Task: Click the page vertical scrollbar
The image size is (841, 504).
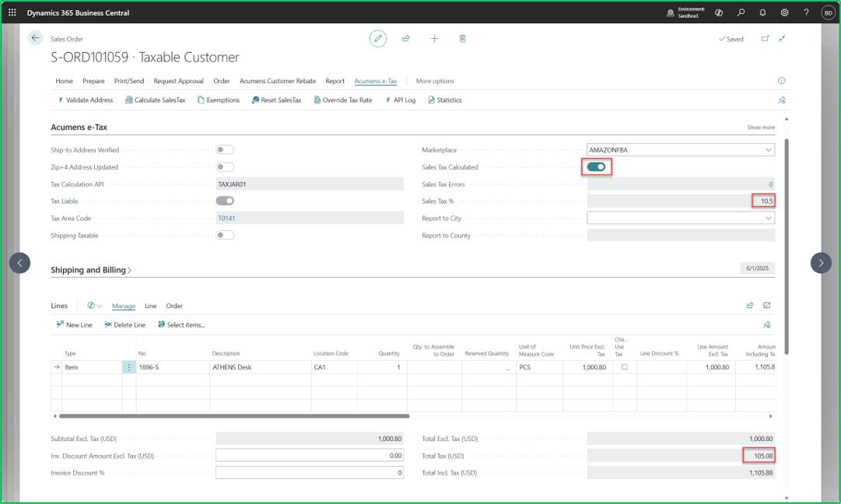Action: click(x=787, y=247)
